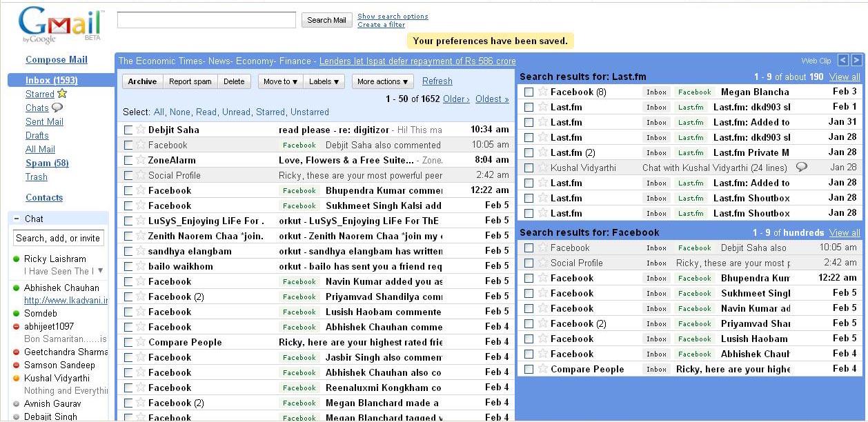Tick the Debjit Saha email checkbox

click(128, 130)
